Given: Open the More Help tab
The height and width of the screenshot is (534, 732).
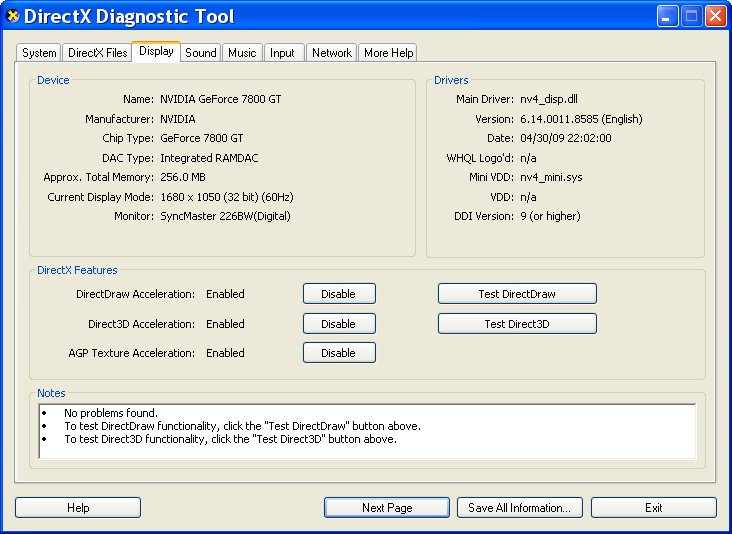Looking at the screenshot, I should (x=388, y=53).
